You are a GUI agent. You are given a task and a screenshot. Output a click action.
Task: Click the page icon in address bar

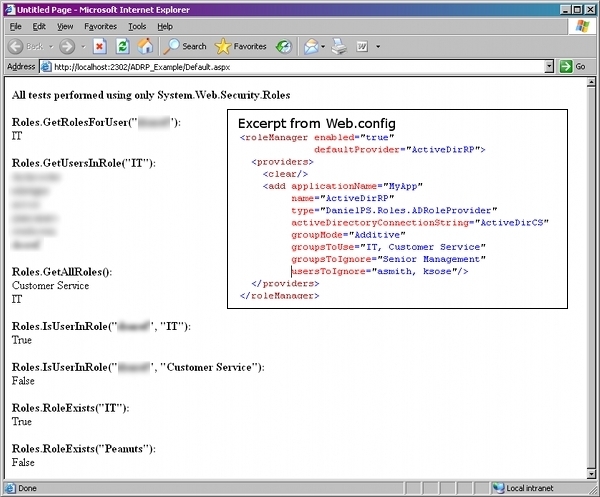point(46,67)
